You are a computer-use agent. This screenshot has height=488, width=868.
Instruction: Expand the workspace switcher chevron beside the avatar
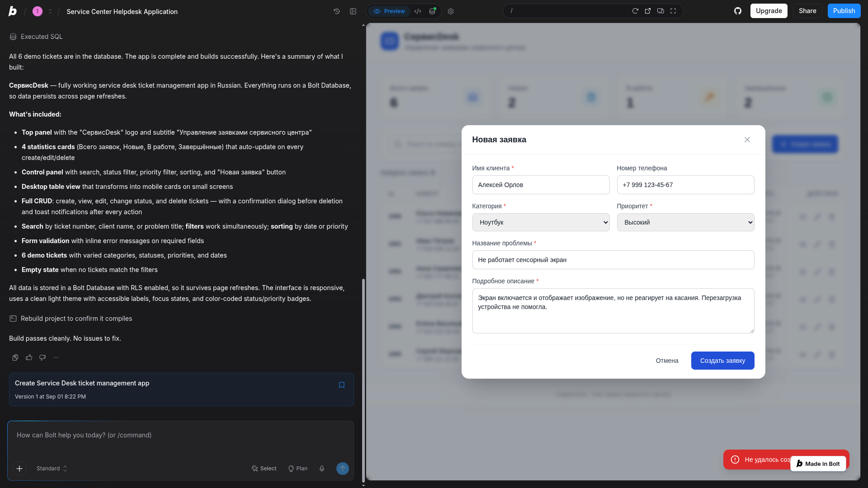point(50,11)
